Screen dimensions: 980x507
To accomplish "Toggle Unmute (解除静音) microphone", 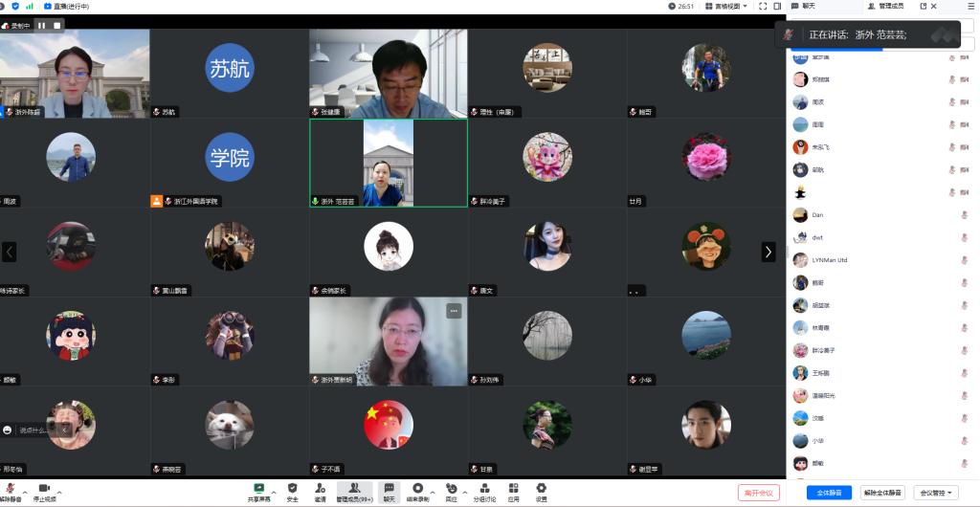I will 11,490.
